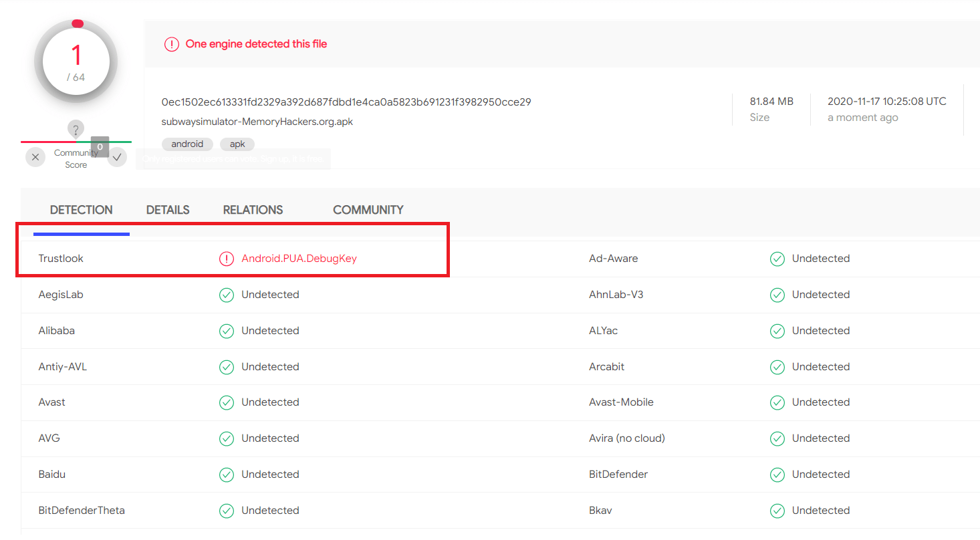Click the android tag chip

187,144
